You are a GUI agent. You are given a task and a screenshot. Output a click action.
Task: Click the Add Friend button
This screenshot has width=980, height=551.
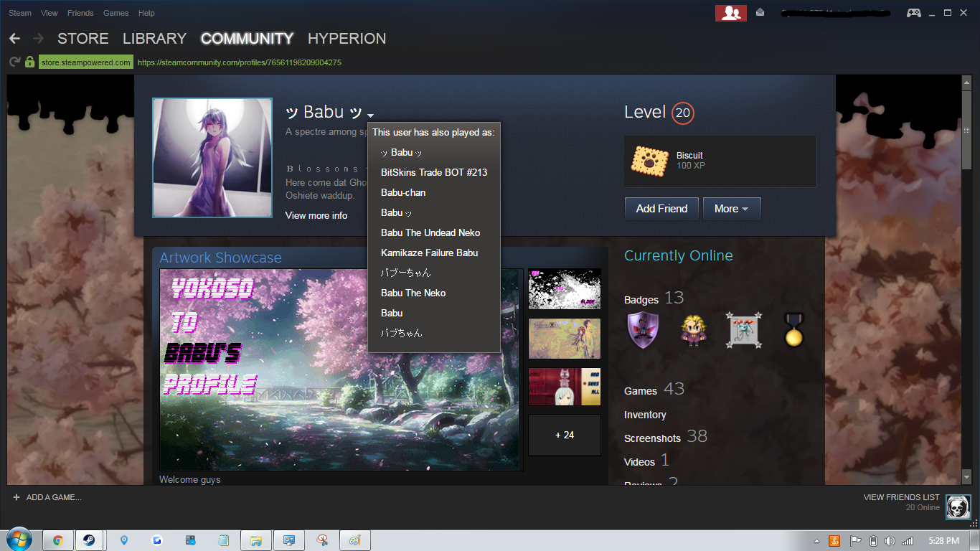[x=661, y=209]
